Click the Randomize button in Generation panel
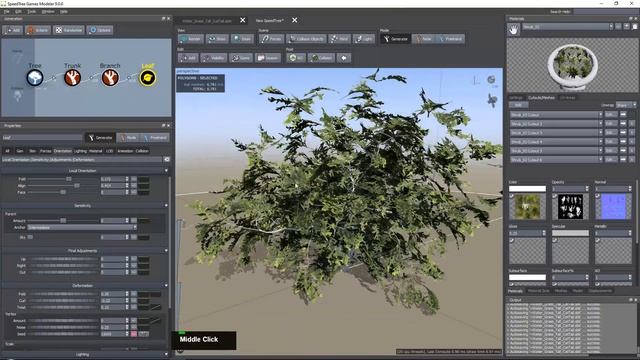640x360 pixels. pyautogui.click(x=69, y=30)
